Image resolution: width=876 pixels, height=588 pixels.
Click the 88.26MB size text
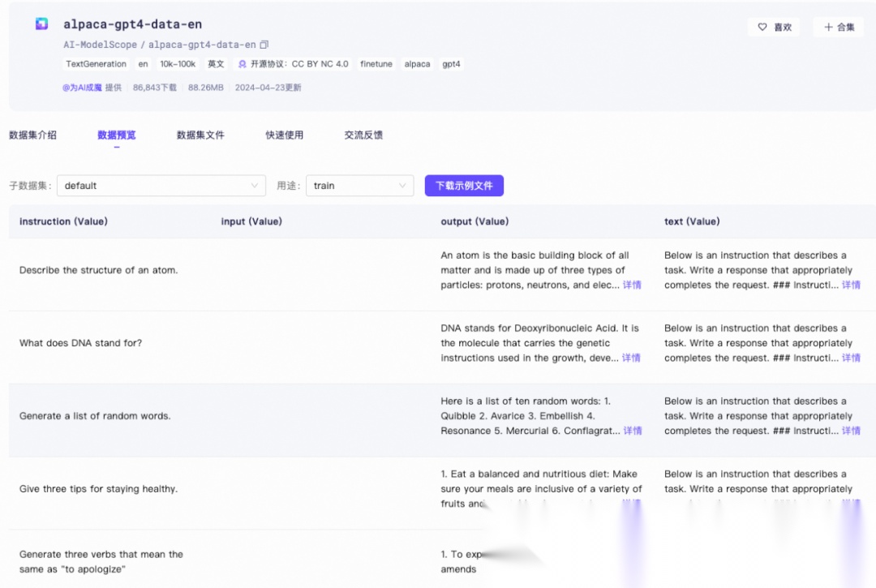pyautogui.click(x=205, y=88)
